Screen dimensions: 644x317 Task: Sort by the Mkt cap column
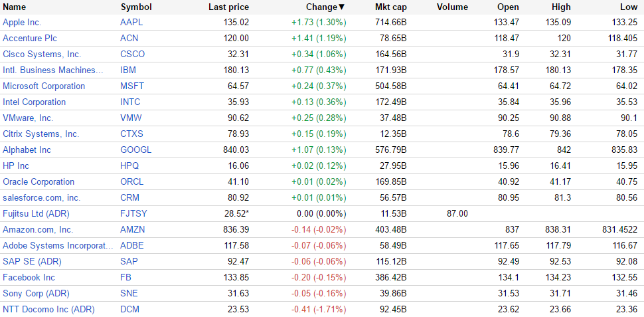pos(390,7)
